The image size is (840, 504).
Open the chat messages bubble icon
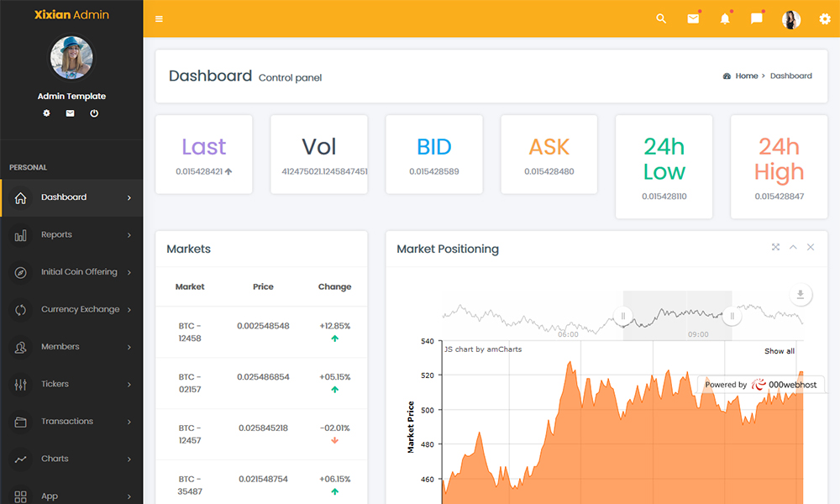click(757, 19)
